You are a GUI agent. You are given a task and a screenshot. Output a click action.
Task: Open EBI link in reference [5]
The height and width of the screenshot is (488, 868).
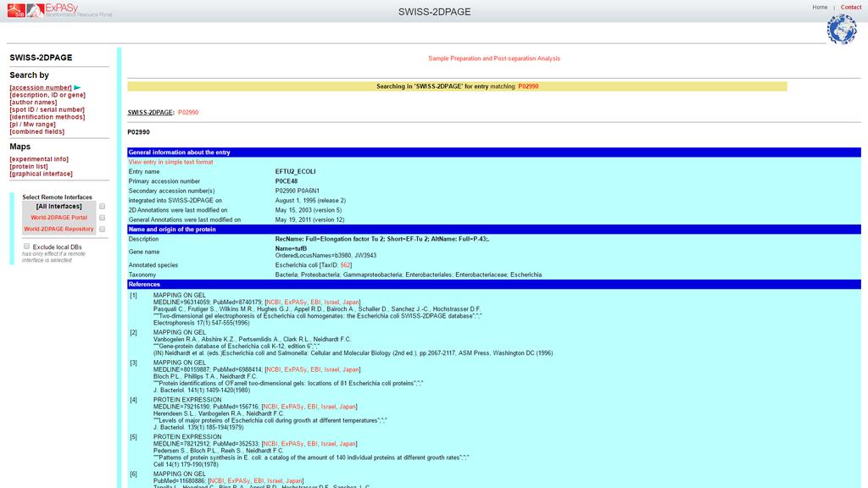pyautogui.click(x=312, y=444)
